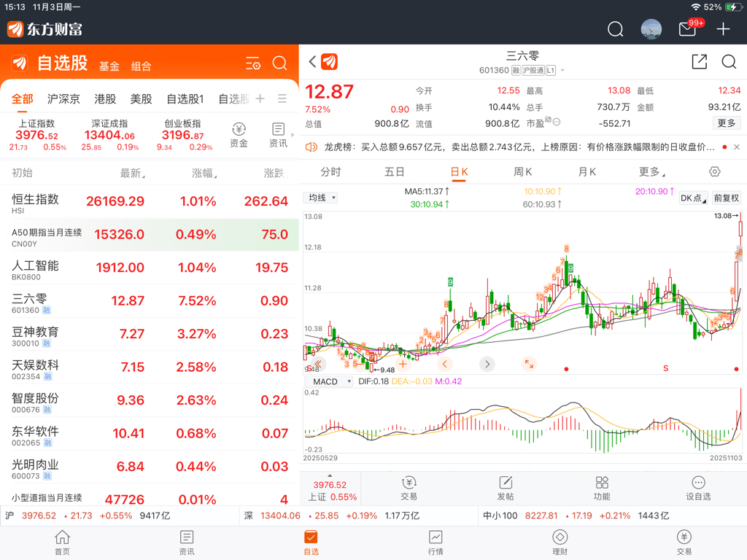Tap the 资金 capital flow icon
This screenshot has width=747, height=560.
tap(239, 135)
